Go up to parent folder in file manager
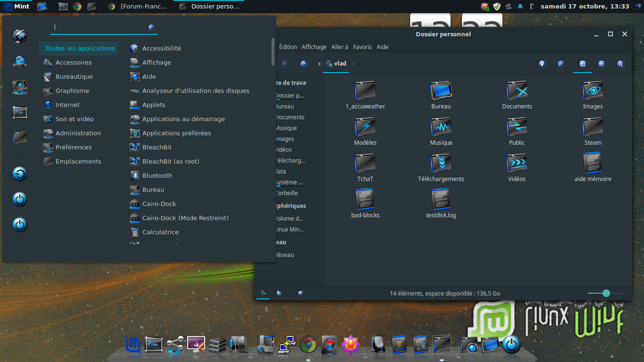The width and height of the screenshot is (644, 362). (x=304, y=64)
